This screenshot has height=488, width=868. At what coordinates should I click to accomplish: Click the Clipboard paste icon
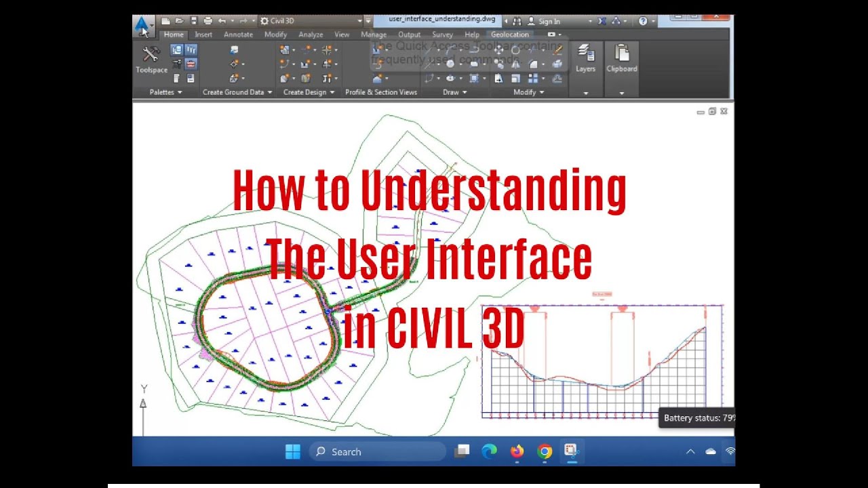[x=622, y=52]
